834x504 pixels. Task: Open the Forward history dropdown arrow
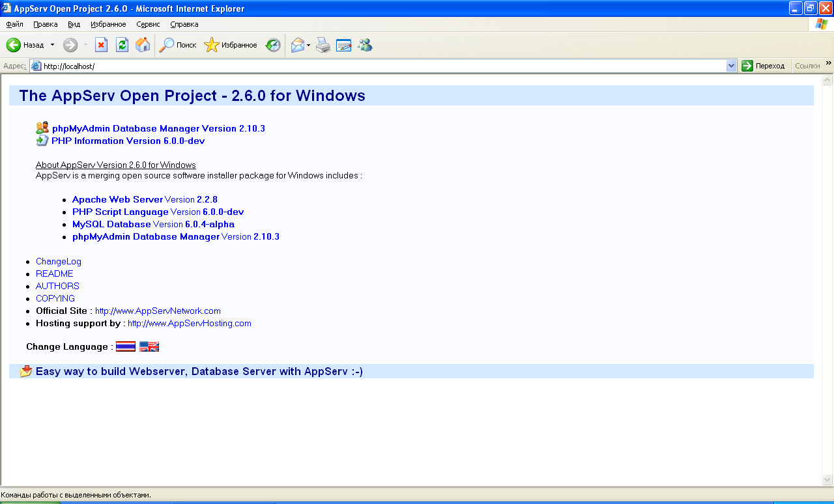85,45
